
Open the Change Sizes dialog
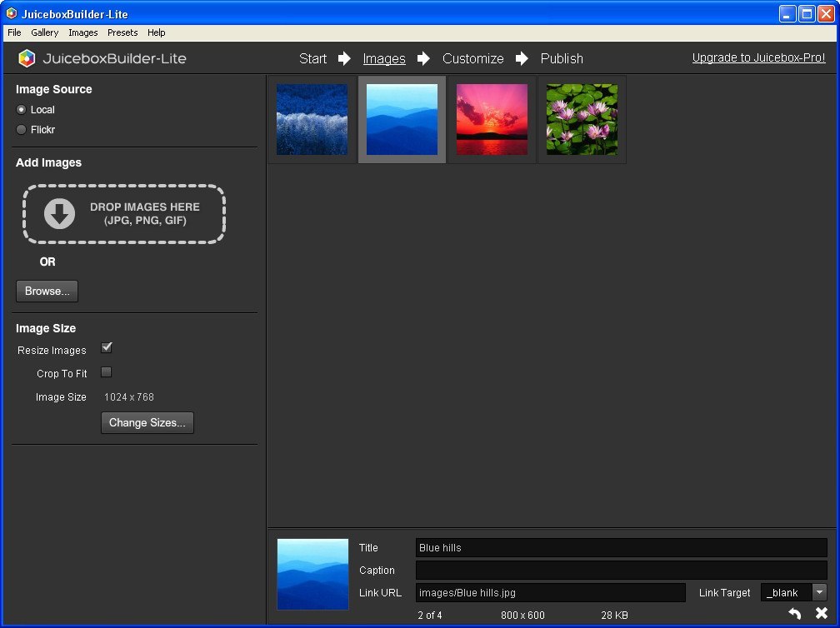pyautogui.click(x=147, y=423)
